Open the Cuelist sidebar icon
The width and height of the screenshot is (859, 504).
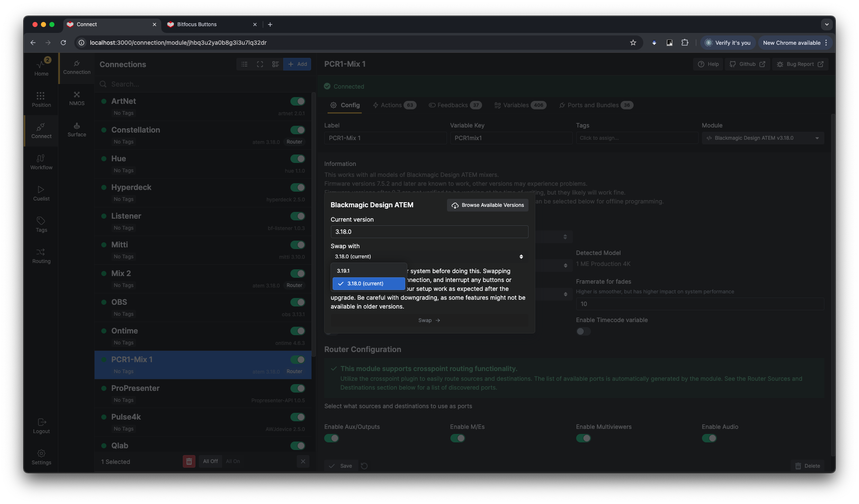pos(41,193)
